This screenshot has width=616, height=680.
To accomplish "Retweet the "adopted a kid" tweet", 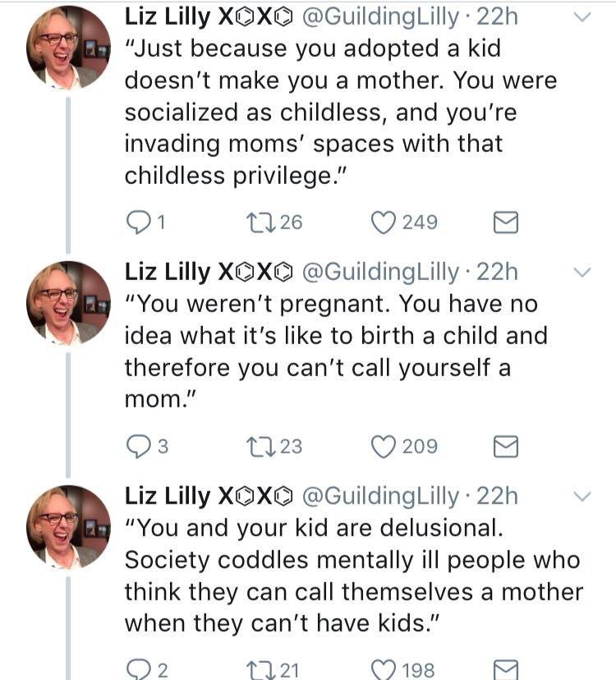I will (x=259, y=223).
